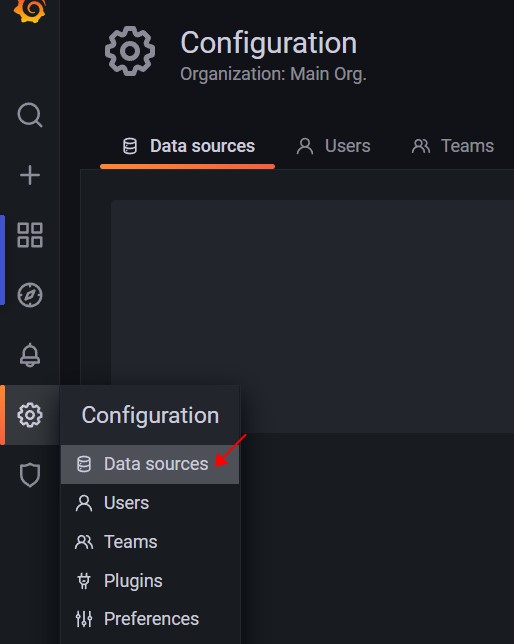The image size is (514, 644).
Task: Open Preferences from the Configuration menu
Action: click(150, 619)
